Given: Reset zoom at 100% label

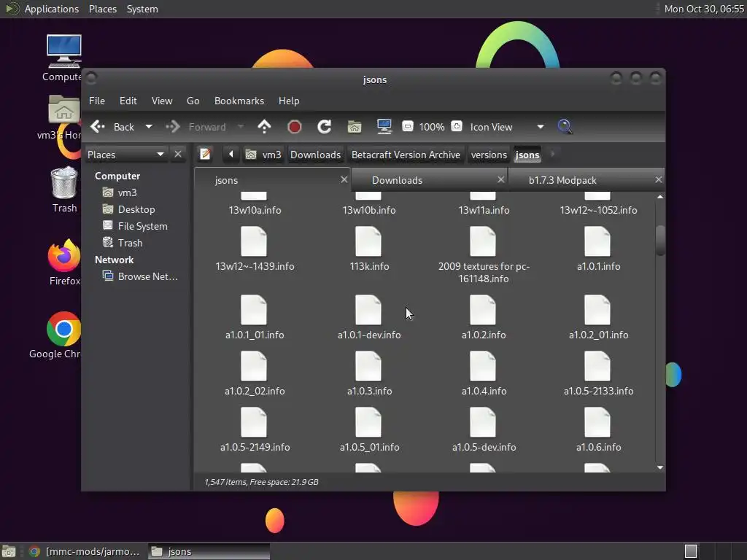Looking at the screenshot, I should tap(432, 127).
